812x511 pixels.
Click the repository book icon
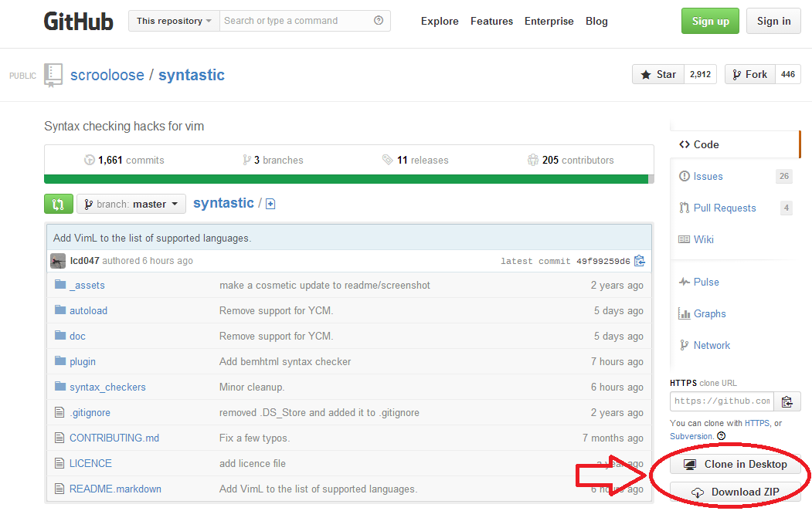click(53, 74)
